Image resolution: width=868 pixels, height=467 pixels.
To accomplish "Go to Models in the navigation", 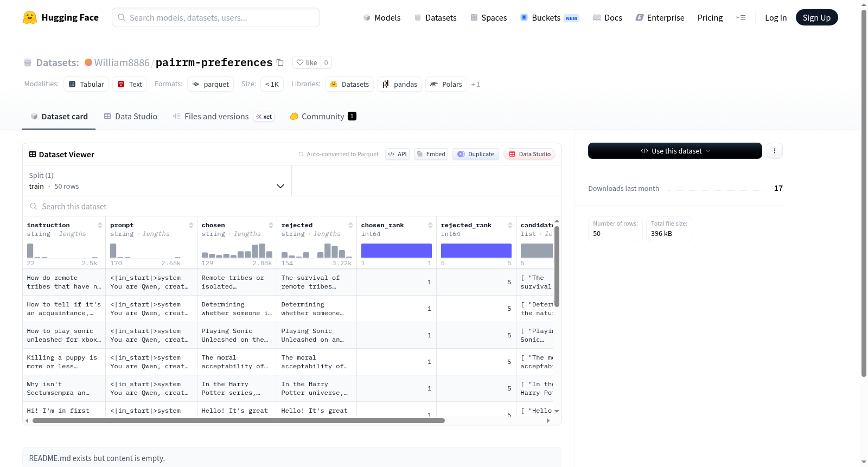I will (x=382, y=17).
